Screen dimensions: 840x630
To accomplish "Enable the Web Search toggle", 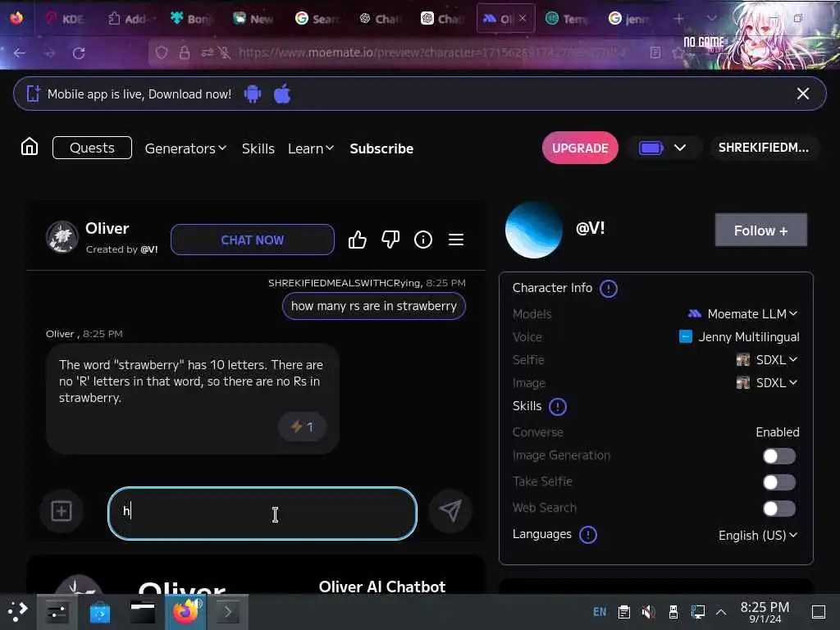I will (779, 509).
